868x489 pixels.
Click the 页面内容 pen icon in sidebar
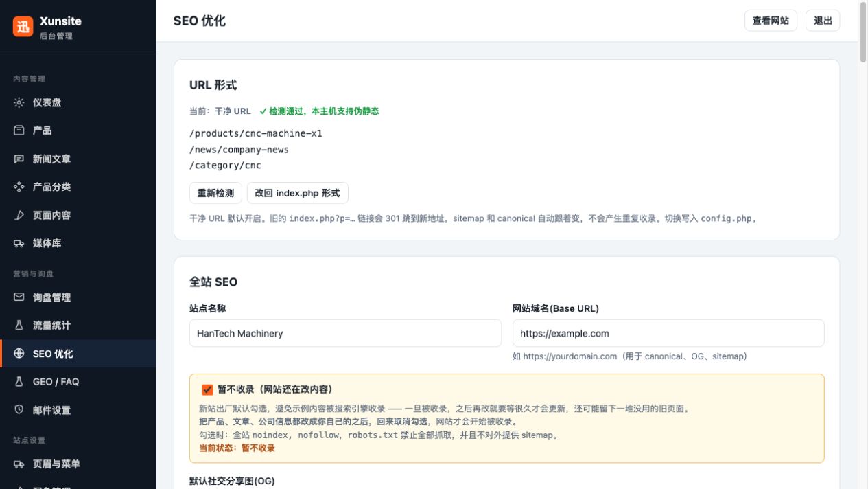(19, 215)
